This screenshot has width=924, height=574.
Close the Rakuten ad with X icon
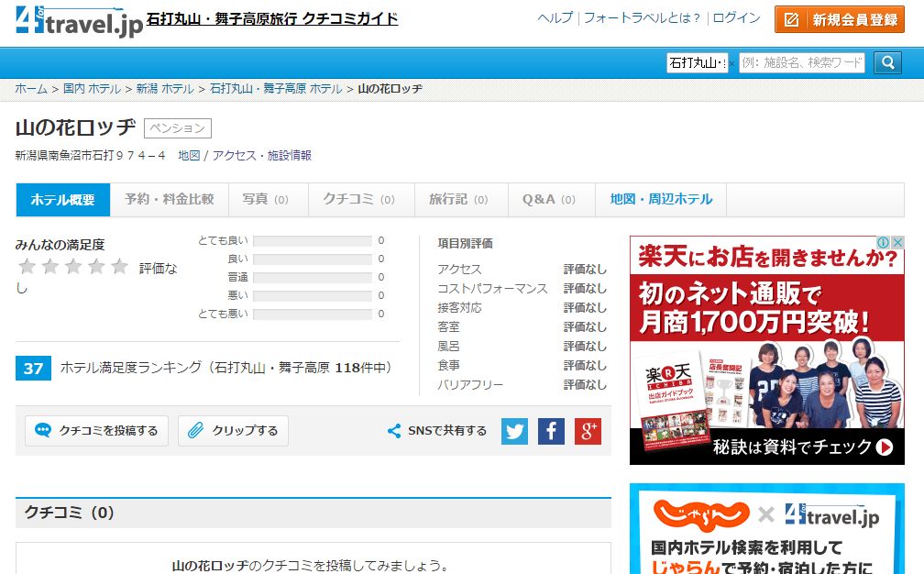tap(897, 243)
